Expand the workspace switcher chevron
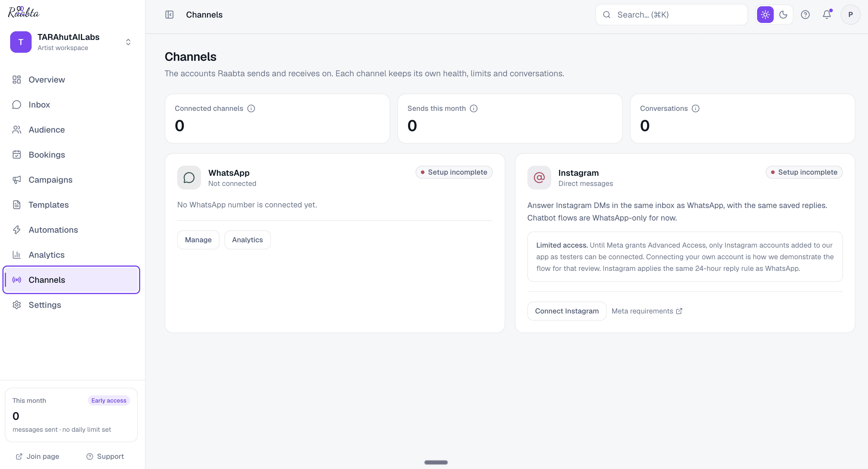The height and width of the screenshot is (469, 868). pos(128,42)
